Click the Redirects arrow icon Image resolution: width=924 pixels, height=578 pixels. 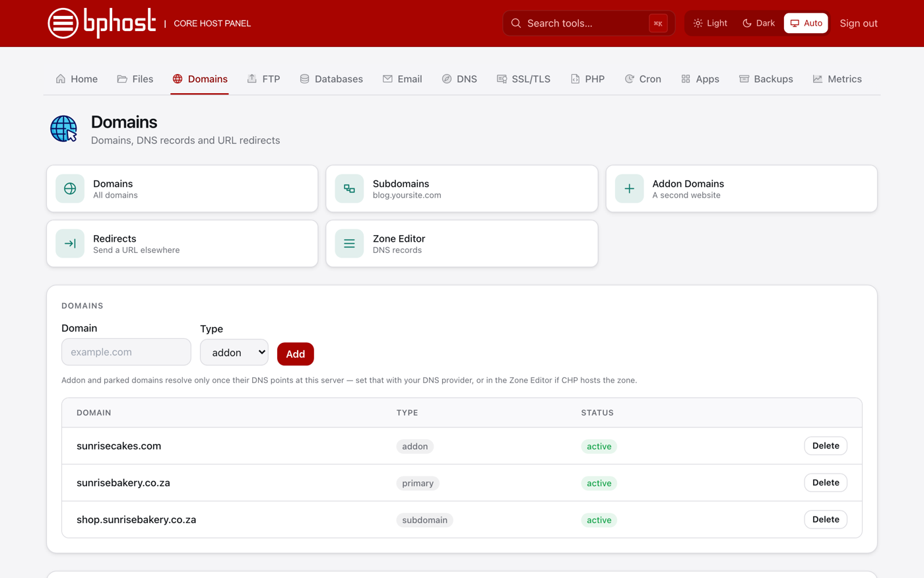(70, 244)
